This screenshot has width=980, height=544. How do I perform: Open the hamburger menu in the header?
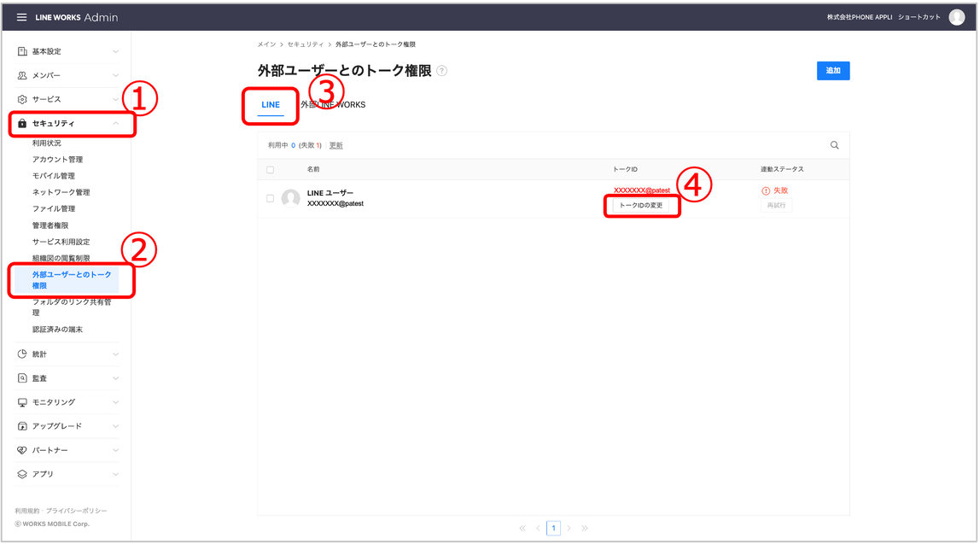coord(21,18)
